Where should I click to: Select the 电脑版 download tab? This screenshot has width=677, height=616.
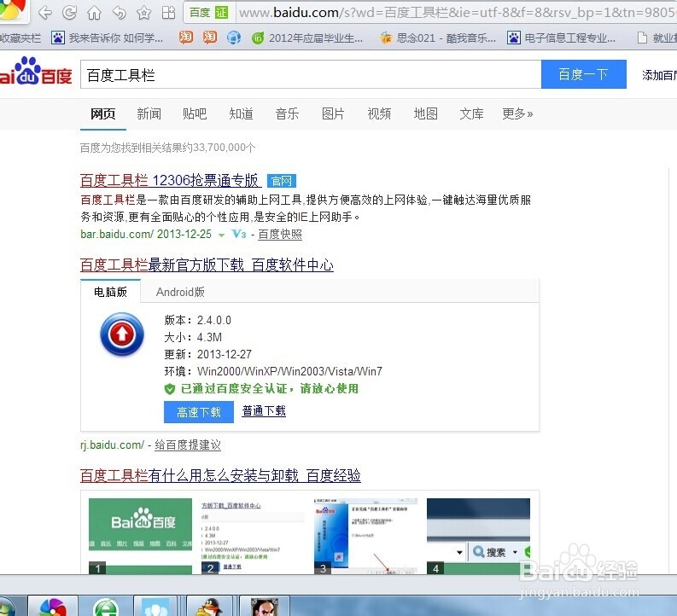point(110,292)
